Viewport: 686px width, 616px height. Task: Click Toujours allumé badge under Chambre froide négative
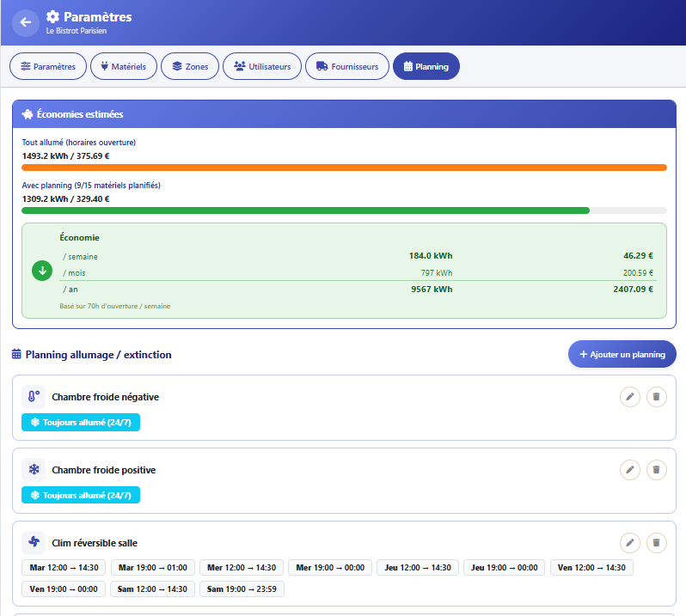(x=81, y=423)
